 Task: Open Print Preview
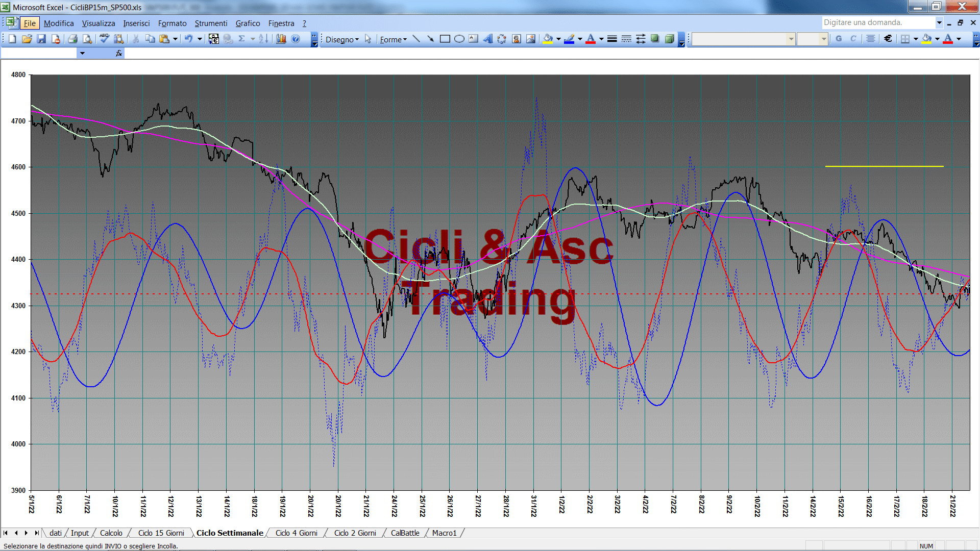[x=87, y=39]
